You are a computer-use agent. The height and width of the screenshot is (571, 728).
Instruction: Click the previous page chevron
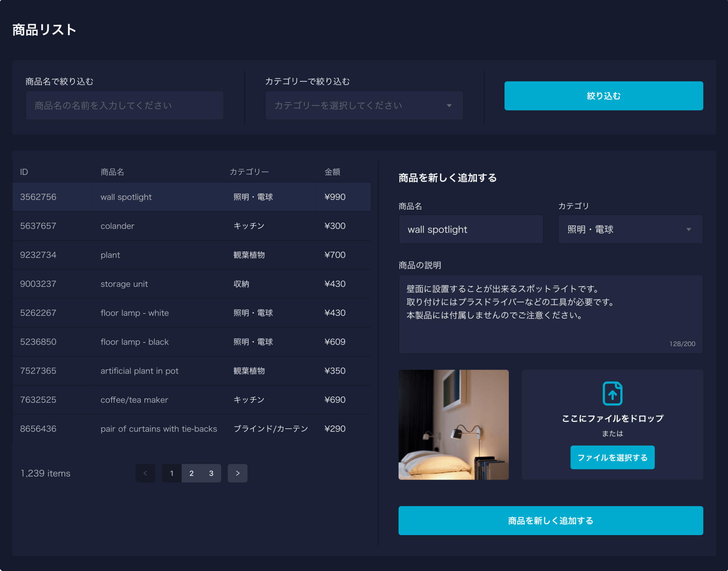pos(145,473)
